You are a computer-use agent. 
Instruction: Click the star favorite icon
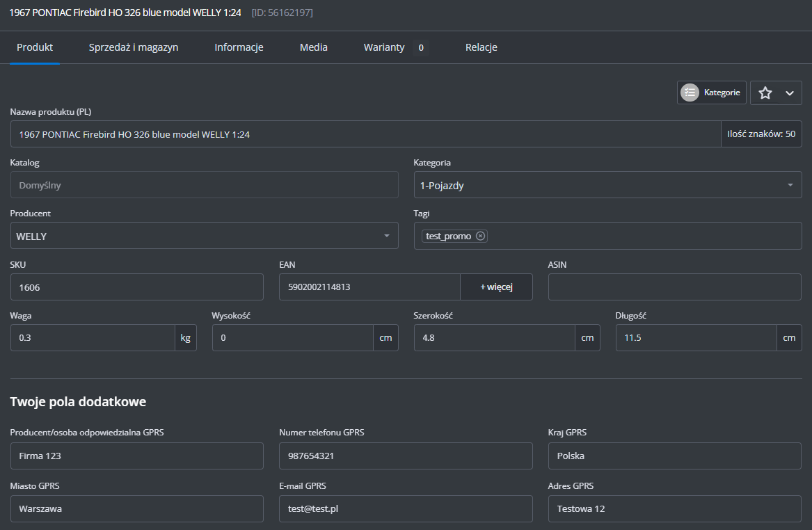pos(765,93)
